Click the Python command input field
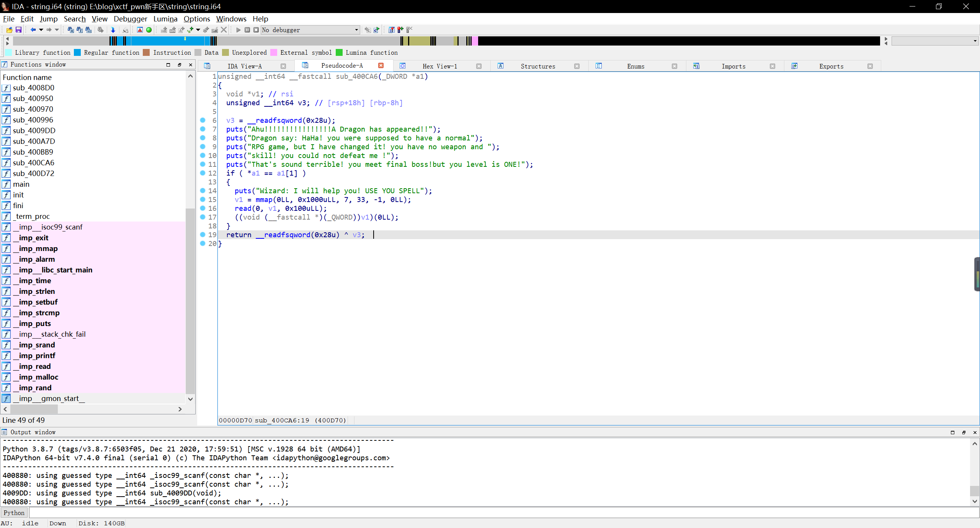The image size is (980, 528). (498, 513)
